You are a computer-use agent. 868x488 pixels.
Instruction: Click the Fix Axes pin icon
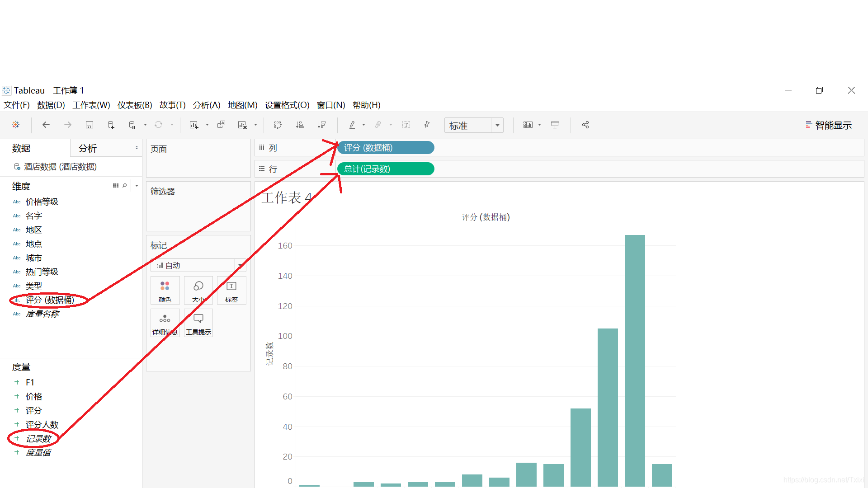click(427, 125)
